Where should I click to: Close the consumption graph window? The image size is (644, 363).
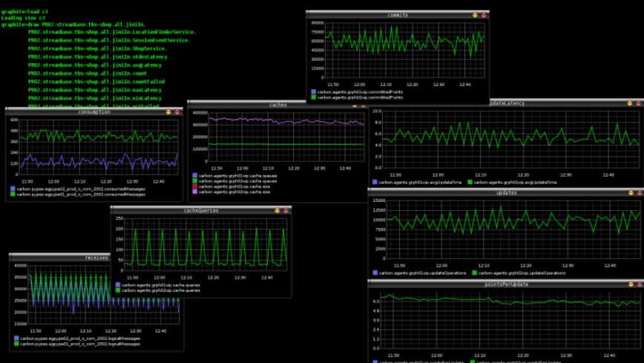point(177,112)
